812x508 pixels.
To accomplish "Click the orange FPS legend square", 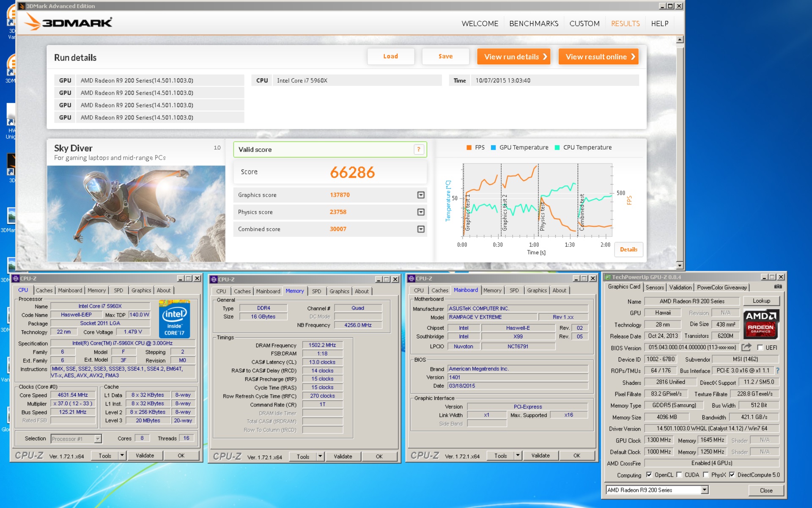I will pyautogui.click(x=469, y=147).
